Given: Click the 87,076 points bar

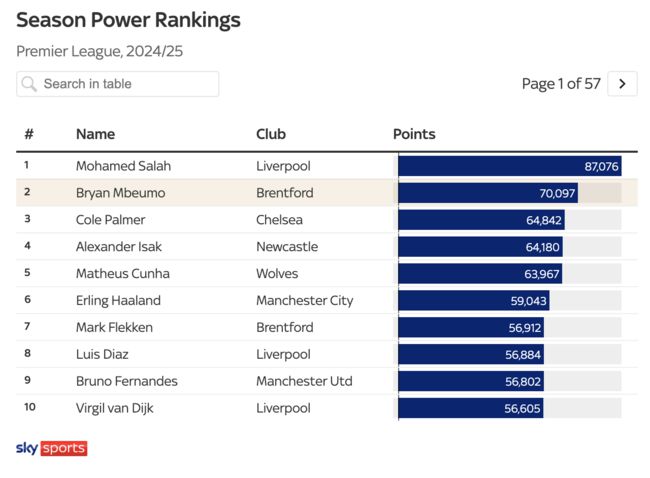Looking at the screenshot, I should tap(509, 166).
